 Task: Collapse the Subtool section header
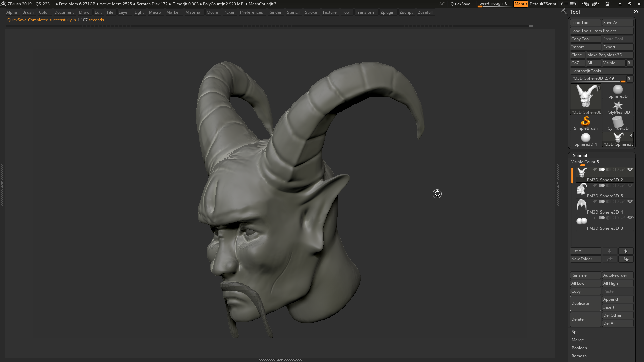click(580, 156)
